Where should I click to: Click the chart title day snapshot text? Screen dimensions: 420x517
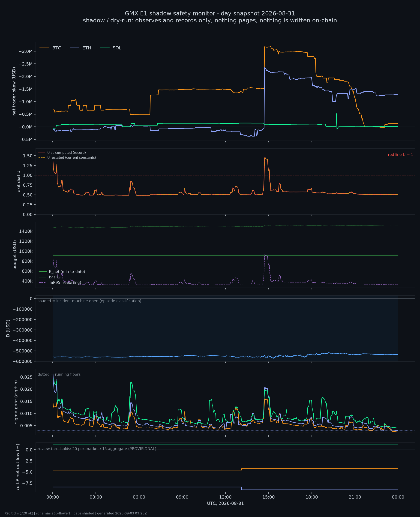(210, 13)
